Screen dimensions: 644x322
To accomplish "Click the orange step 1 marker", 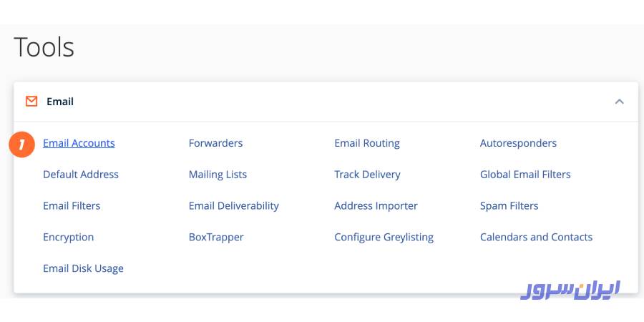I will (22, 145).
